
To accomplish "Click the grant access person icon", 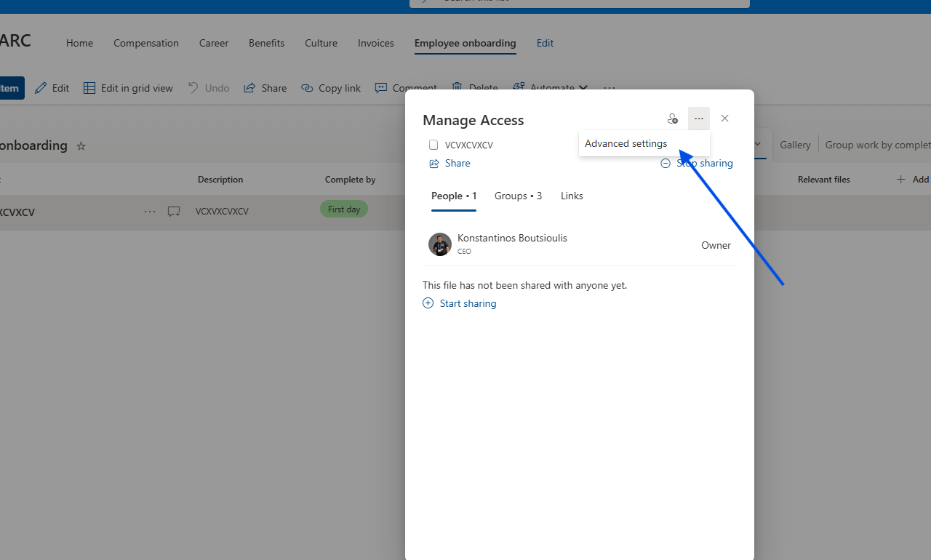I will click(x=672, y=119).
